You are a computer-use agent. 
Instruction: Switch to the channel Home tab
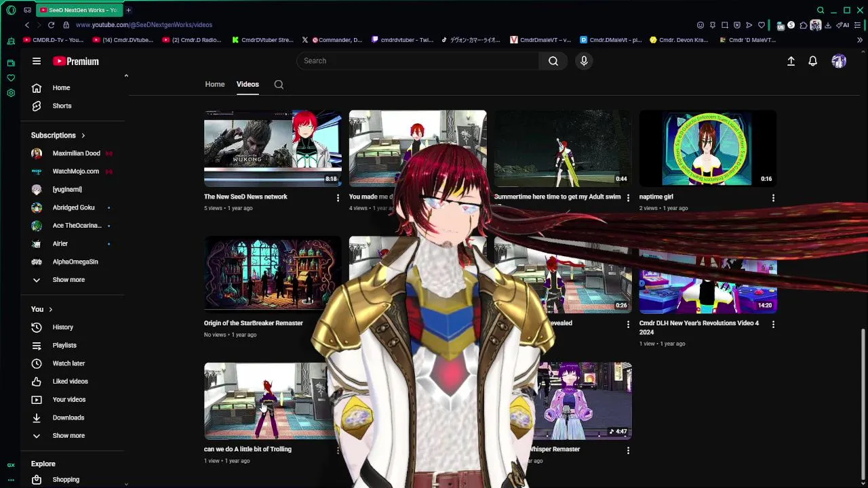tap(215, 85)
